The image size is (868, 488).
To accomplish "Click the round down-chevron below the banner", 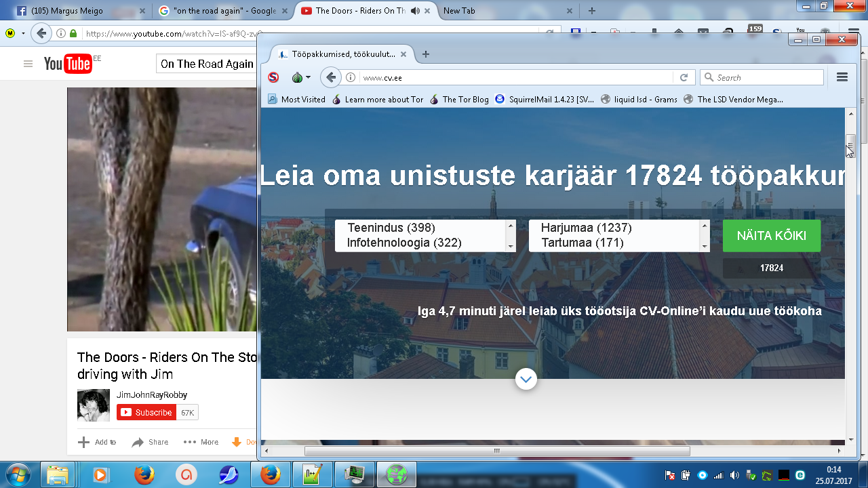I will click(526, 379).
